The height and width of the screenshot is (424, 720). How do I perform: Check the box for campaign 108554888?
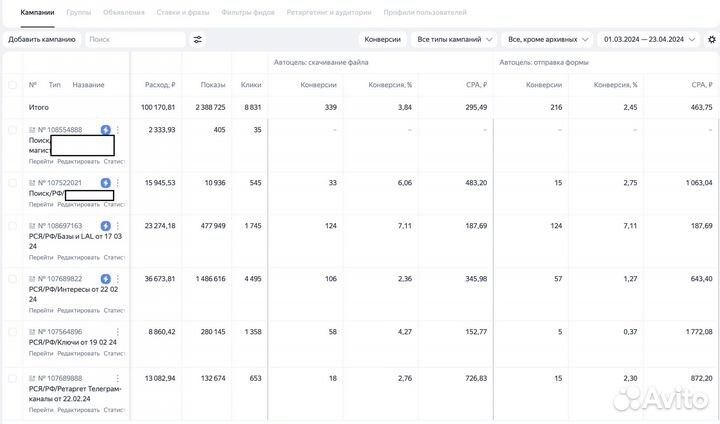click(x=13, y=130)
